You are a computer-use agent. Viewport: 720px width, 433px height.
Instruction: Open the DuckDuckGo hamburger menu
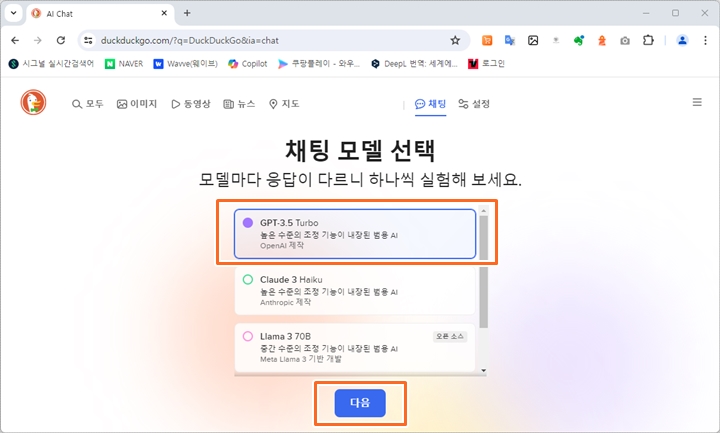pos(697,102)
